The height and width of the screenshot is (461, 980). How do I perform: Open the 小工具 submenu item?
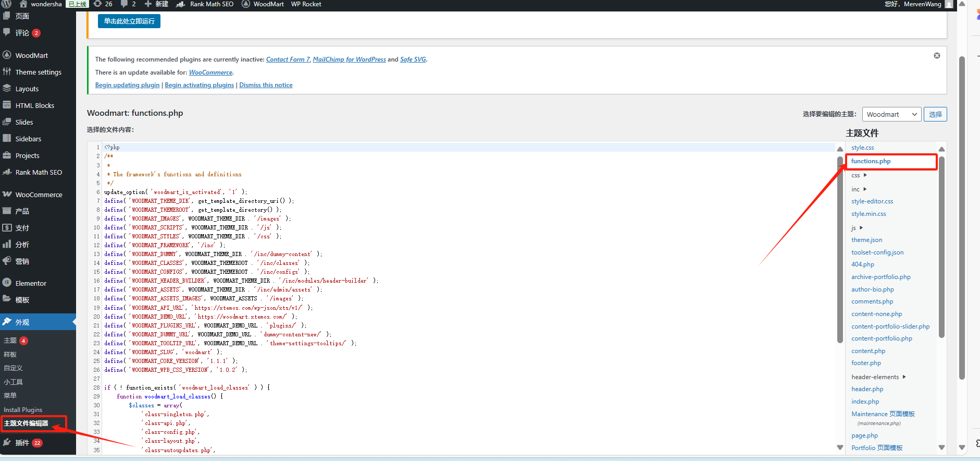pos(13,382)
